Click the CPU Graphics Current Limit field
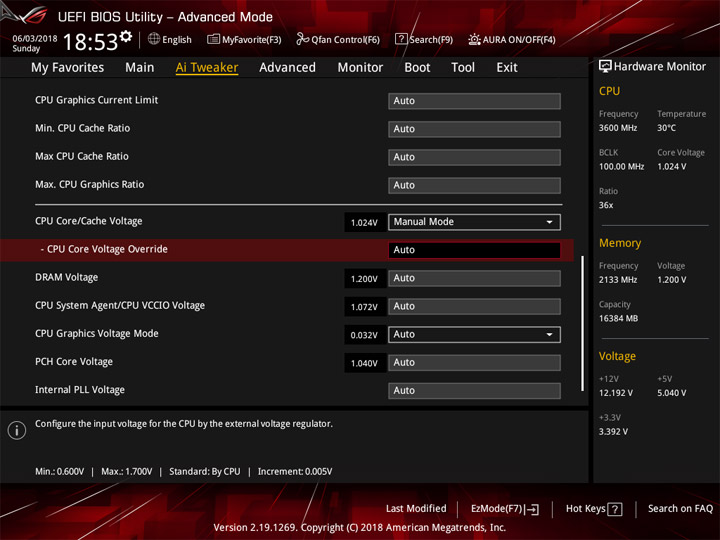Viewport: 720px width, 540px height. pyautogui.click(x=474, y=101)
